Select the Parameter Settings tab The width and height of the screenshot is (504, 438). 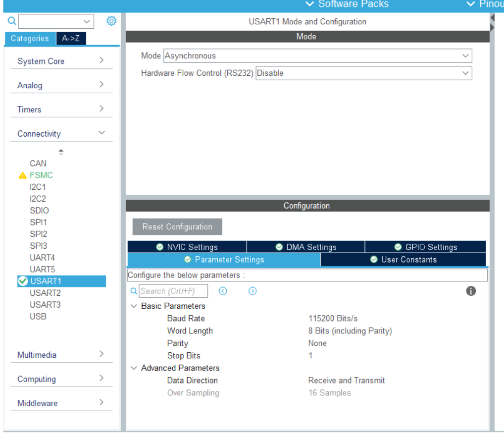click(x=224, y=260)
